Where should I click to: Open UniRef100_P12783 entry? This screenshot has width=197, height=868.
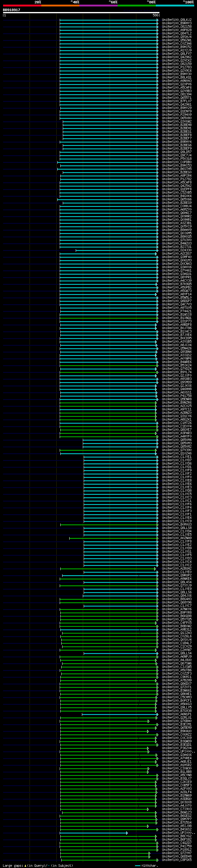coord(176,67)
